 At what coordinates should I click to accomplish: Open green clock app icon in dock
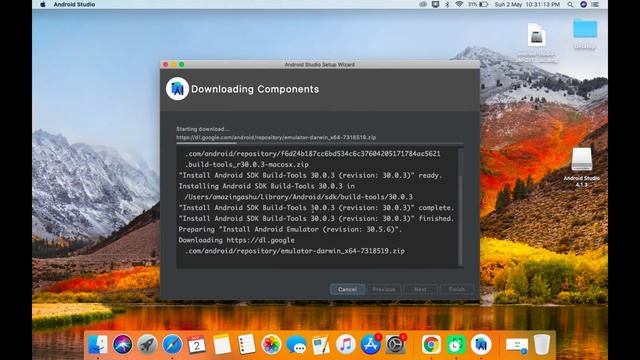pyautogui.click(x=456, y=345)
